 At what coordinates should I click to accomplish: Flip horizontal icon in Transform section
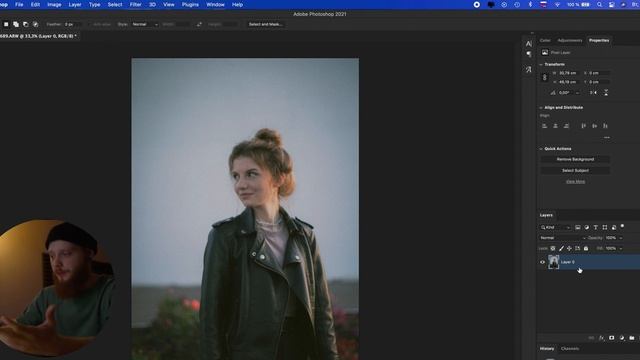[x=593, y=93]
